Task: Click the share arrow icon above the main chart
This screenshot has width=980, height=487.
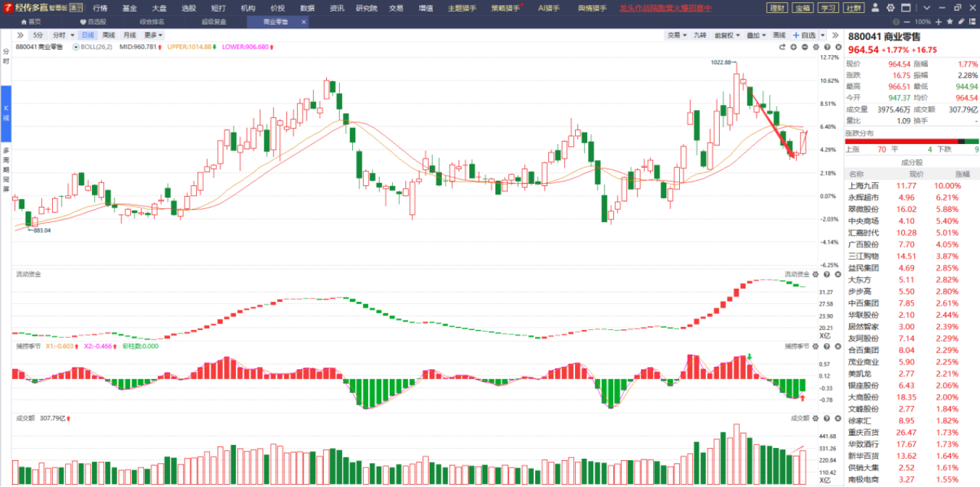Action: [782, 47]
